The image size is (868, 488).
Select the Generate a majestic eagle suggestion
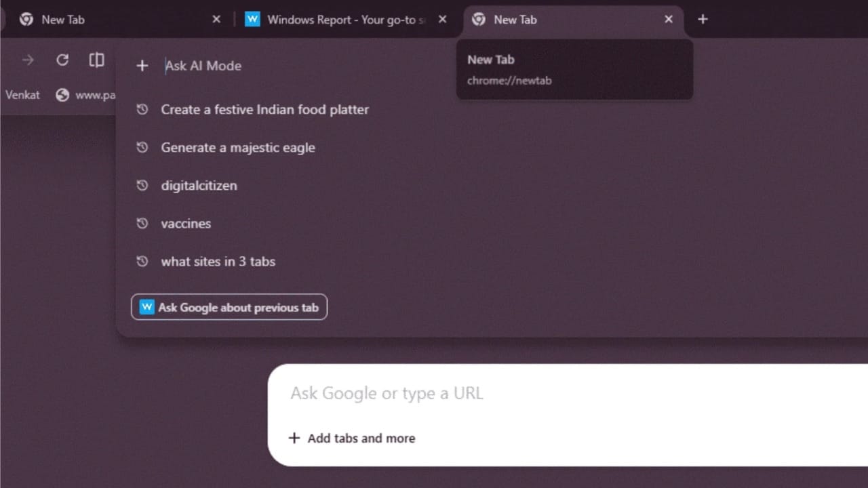(x=238, y=147)
